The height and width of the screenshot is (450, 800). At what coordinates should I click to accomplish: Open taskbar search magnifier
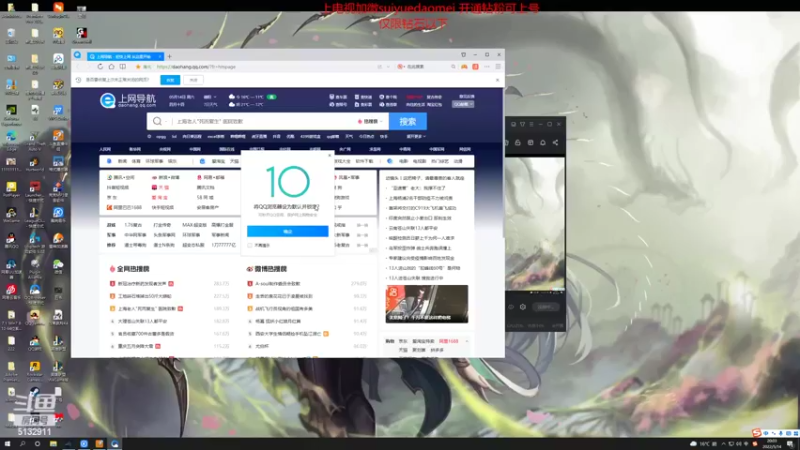coord(22,444)
